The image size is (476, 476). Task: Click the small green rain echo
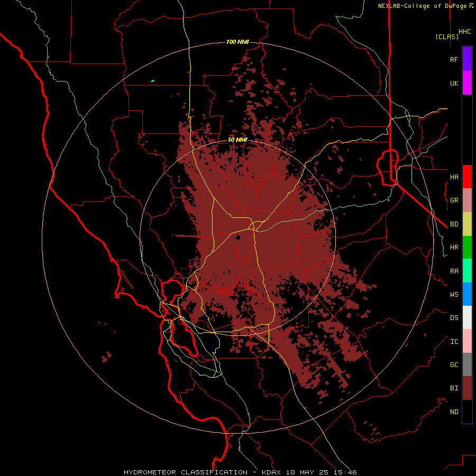[153, 81]
